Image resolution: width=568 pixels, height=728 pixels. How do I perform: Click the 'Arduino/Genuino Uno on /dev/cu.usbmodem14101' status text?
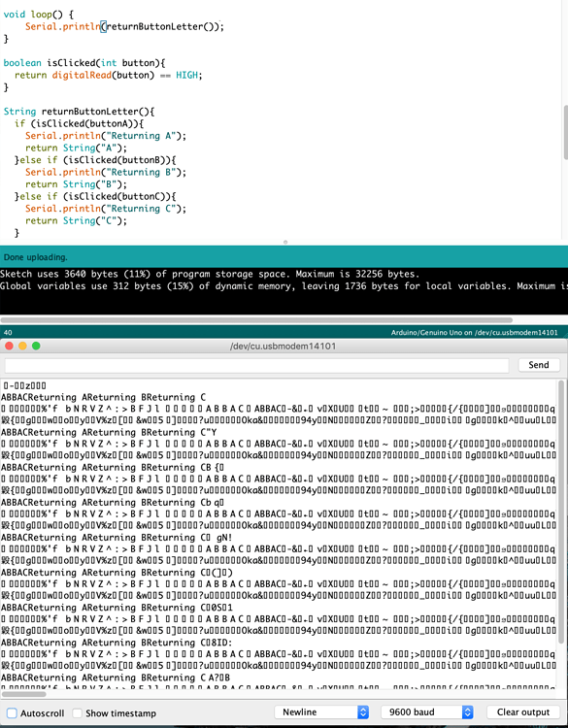click(474, 332)
